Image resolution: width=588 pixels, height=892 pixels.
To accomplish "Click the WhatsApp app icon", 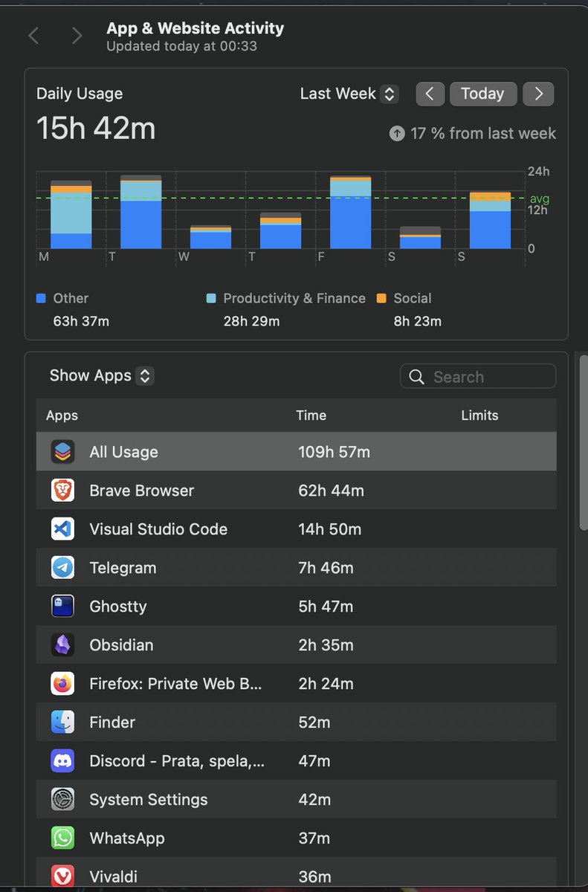I will coord(62,838).
